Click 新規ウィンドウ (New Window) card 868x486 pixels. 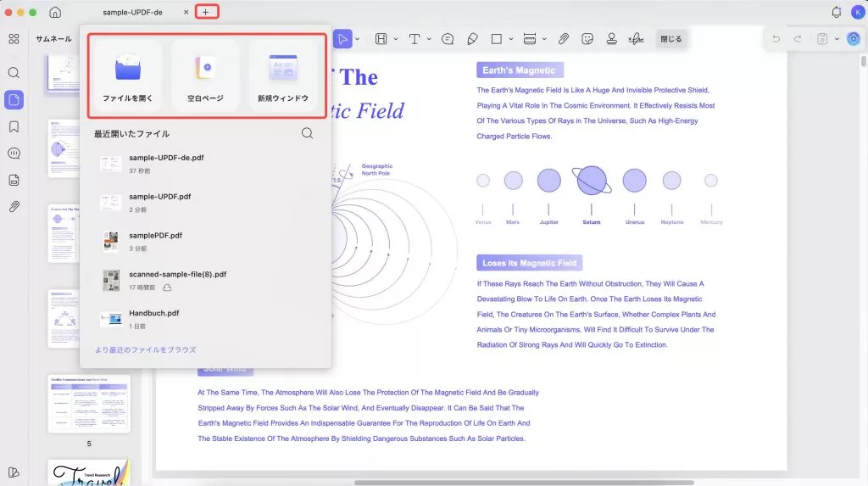point(283,77)
